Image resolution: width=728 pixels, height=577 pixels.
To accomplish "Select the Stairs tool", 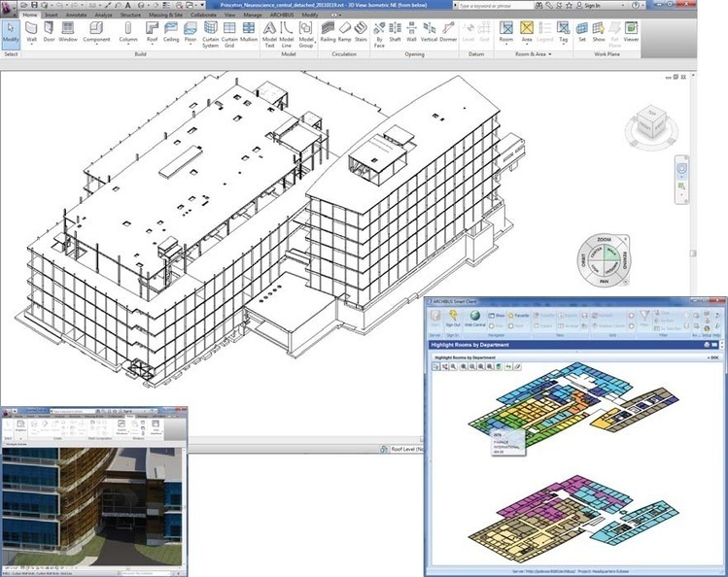I will click(361, 32).
